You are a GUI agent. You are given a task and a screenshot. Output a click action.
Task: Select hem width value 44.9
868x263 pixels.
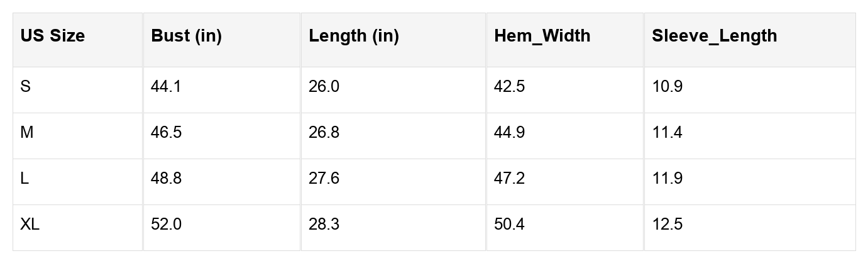(x=509, y=132)
